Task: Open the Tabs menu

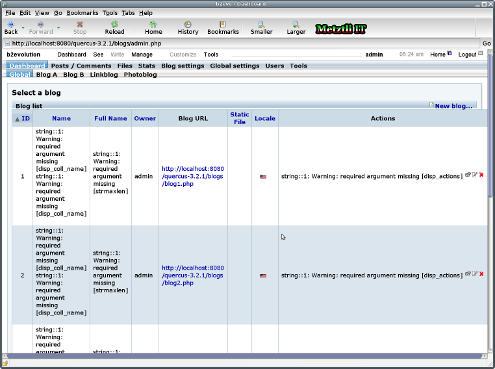Action: [x=128, y=13]
